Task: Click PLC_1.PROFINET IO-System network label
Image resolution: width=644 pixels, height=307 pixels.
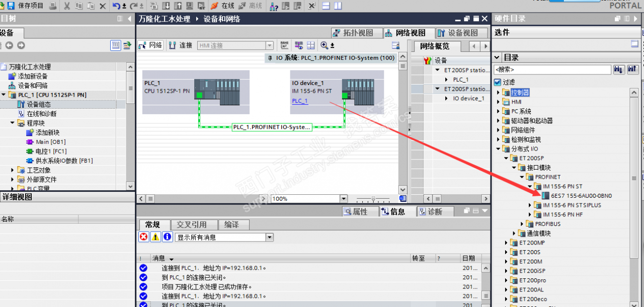Action: tap(272, 127)
